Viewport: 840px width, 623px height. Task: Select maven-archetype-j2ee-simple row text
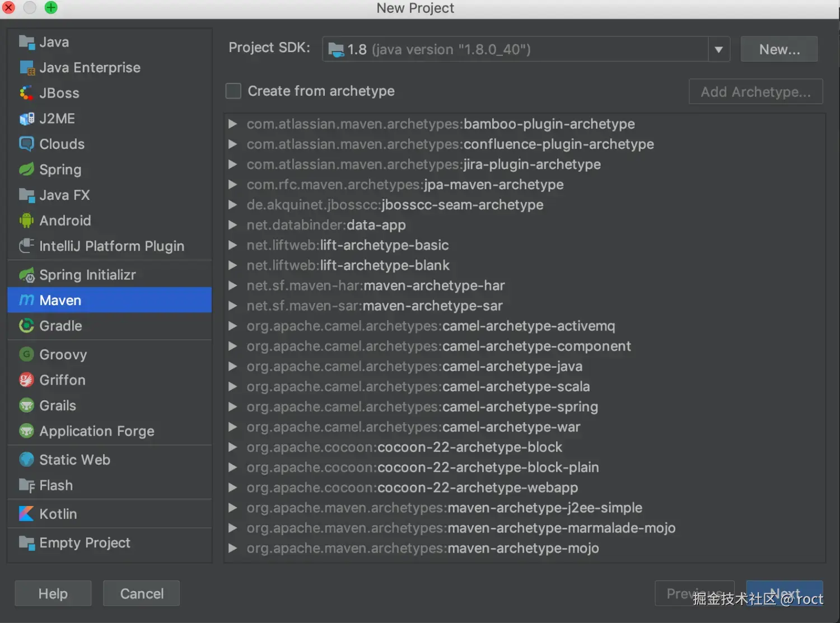[x=445, y=508]
